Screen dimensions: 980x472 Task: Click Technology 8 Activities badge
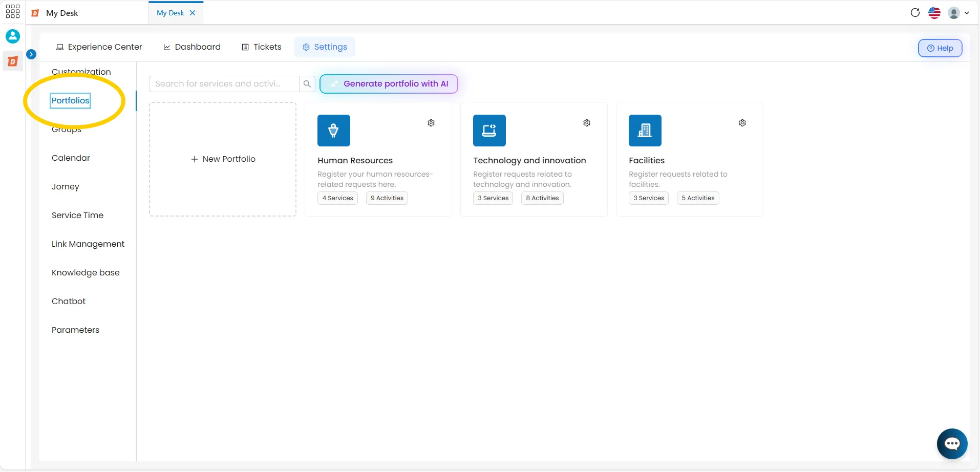click(x=542, y=198)
